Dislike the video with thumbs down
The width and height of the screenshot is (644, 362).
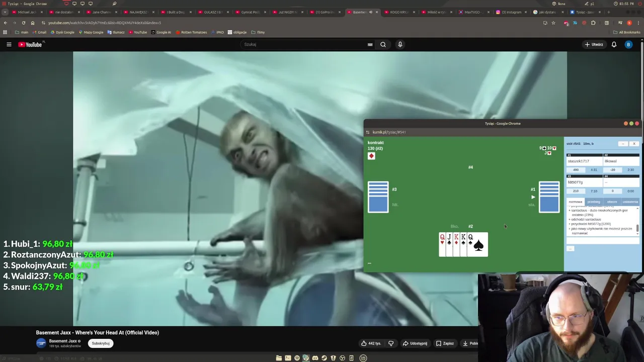coord(391,343)
